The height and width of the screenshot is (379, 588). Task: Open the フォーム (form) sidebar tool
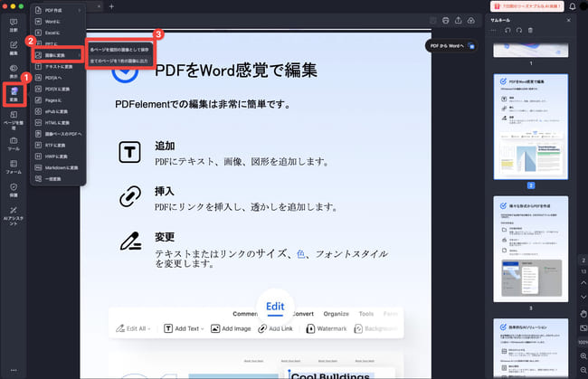coord(14,167)
